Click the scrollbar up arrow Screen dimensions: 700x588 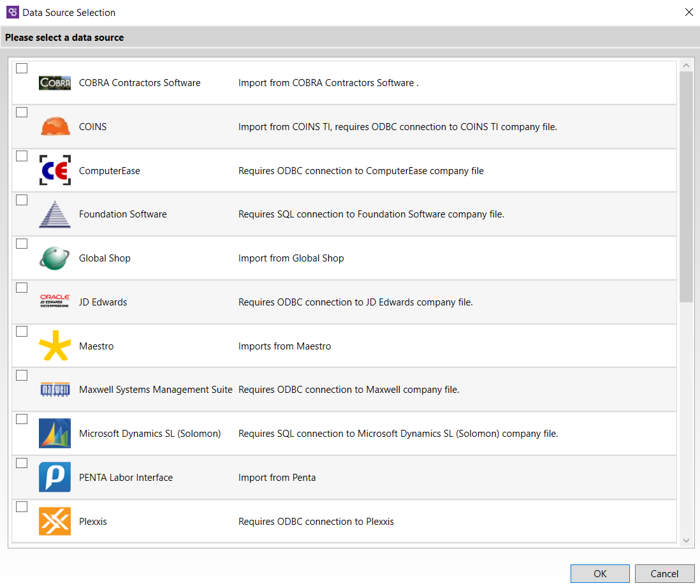687,66
